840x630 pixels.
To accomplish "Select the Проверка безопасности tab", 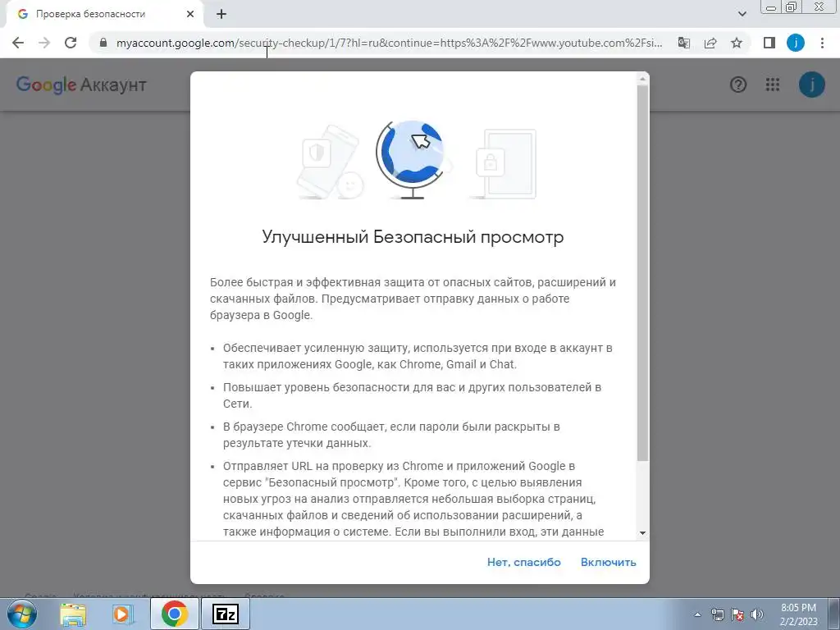I will [x=104, y=15].
